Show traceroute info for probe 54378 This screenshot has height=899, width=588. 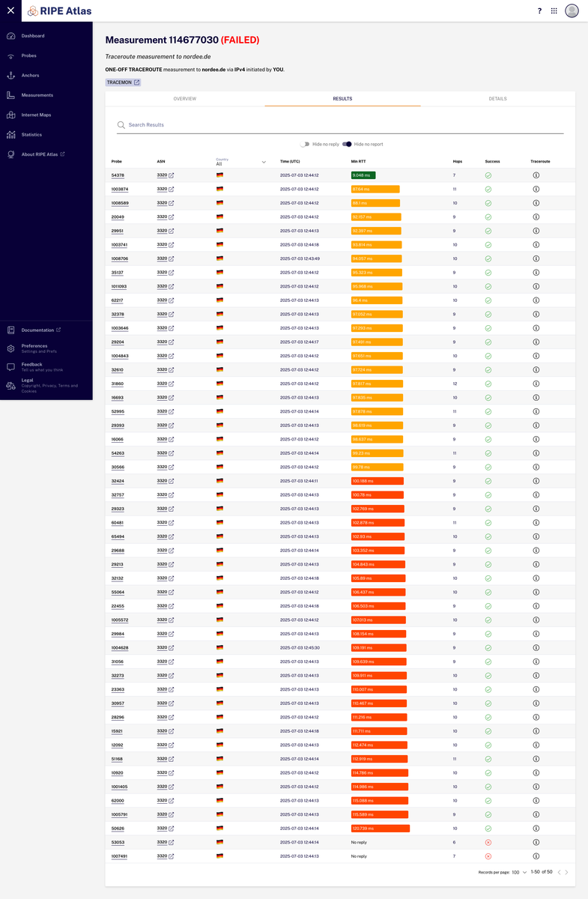(536, 175)
